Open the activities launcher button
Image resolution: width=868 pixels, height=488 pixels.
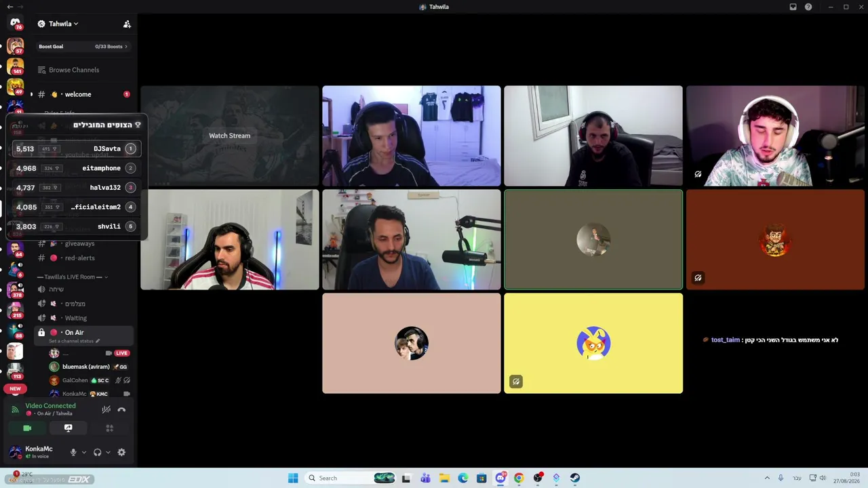point(109,428)
